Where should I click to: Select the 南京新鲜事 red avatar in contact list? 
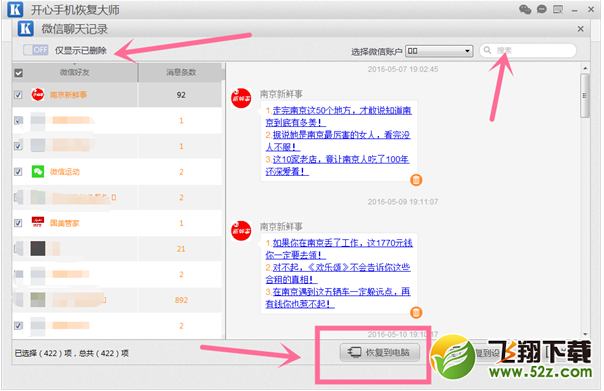(38, 94)
